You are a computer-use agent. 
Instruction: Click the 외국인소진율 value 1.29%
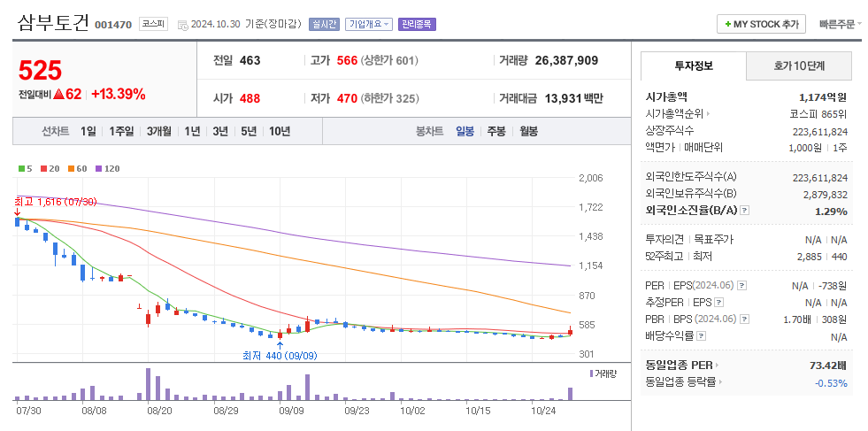pyautogui.click(x=831, y=211)
